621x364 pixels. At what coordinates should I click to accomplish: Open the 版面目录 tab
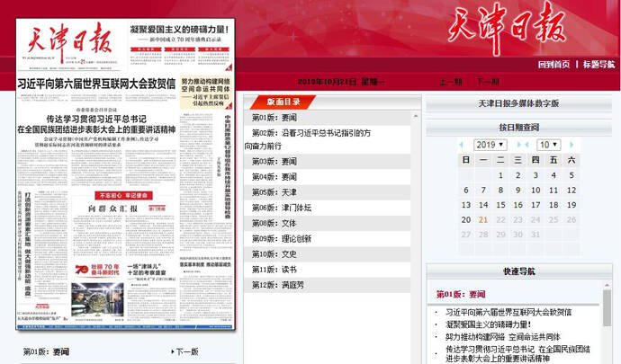(x=283, y=102)
